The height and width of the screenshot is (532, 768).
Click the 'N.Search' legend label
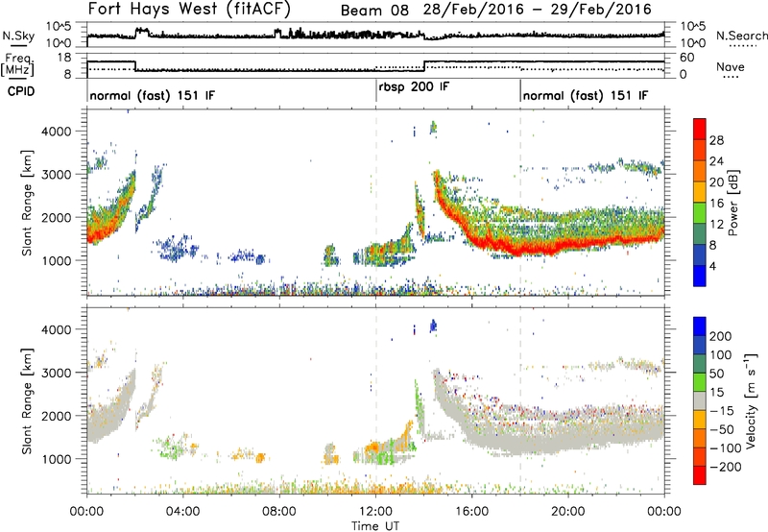[741, 36]
